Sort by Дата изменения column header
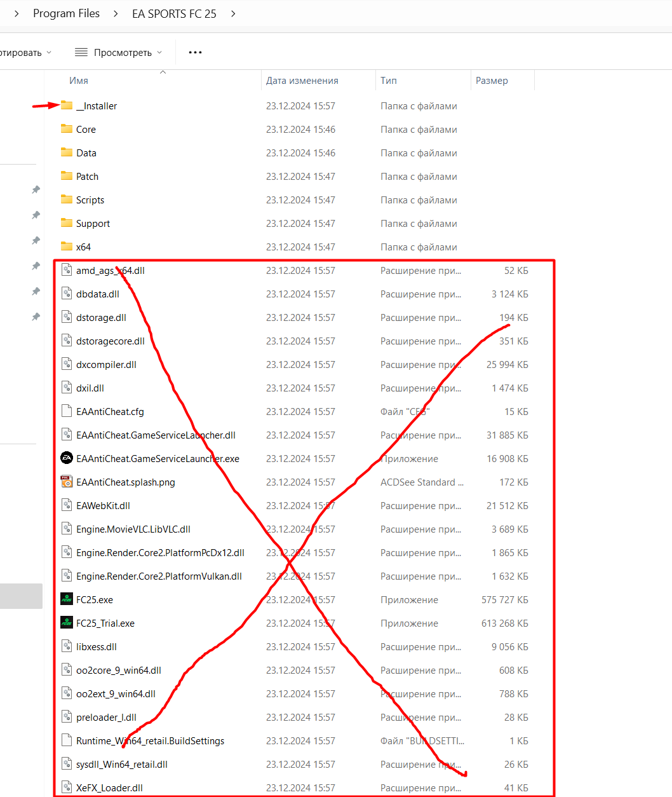 tap(302, 81)
